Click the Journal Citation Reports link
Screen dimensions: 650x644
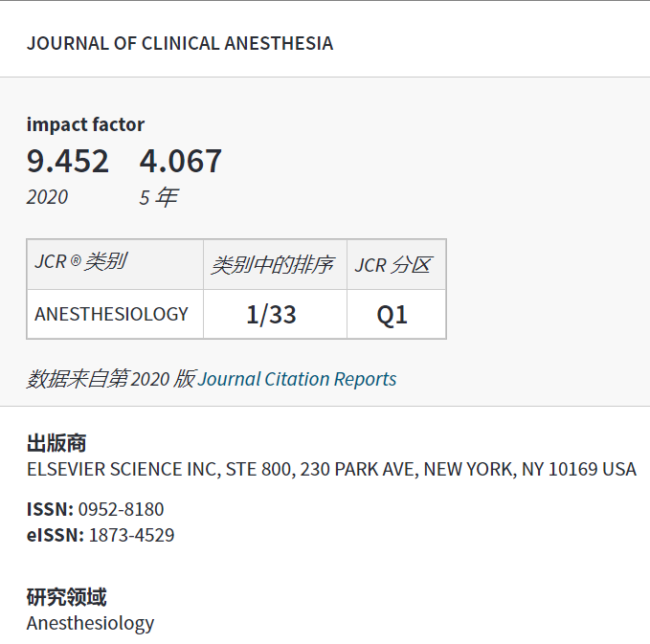[297, 379]
